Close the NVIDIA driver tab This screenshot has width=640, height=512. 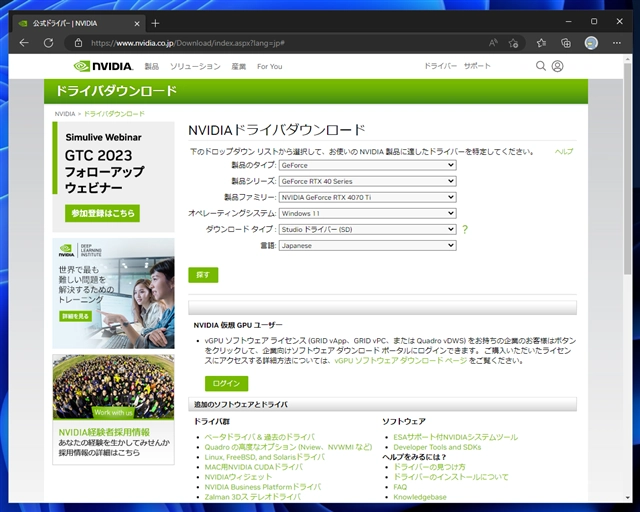pos(137,24)
